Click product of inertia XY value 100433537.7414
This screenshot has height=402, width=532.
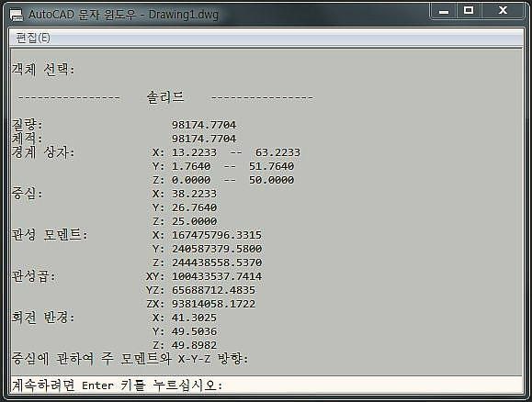[217, 276]
